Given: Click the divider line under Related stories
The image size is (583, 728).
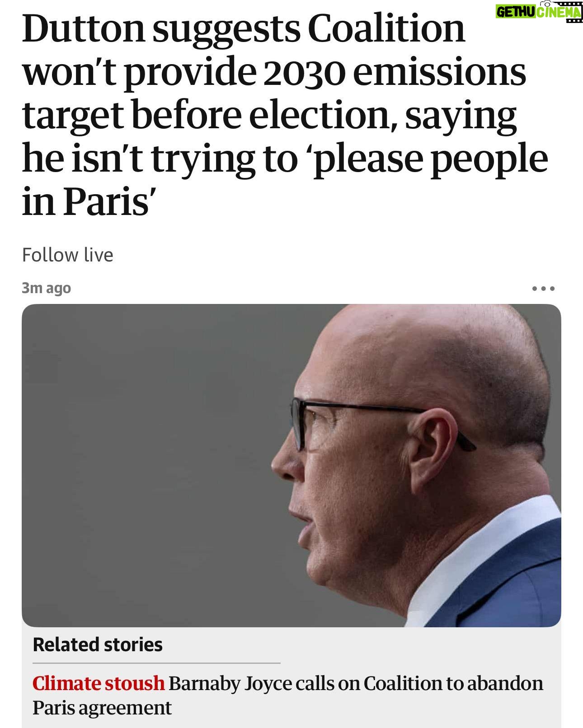Looking at the screenshot, I should (x=156, y=663).
